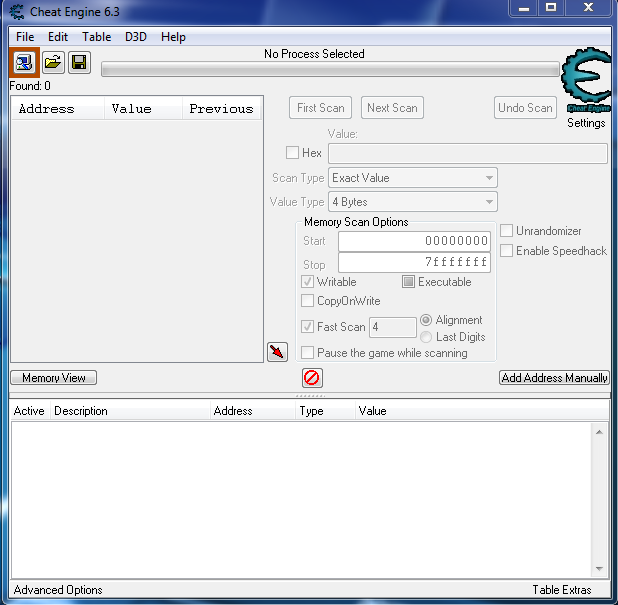The width and height of the screenshot is (618, 605).
Task: Open the Edit menu
Action: coord(58,37)
